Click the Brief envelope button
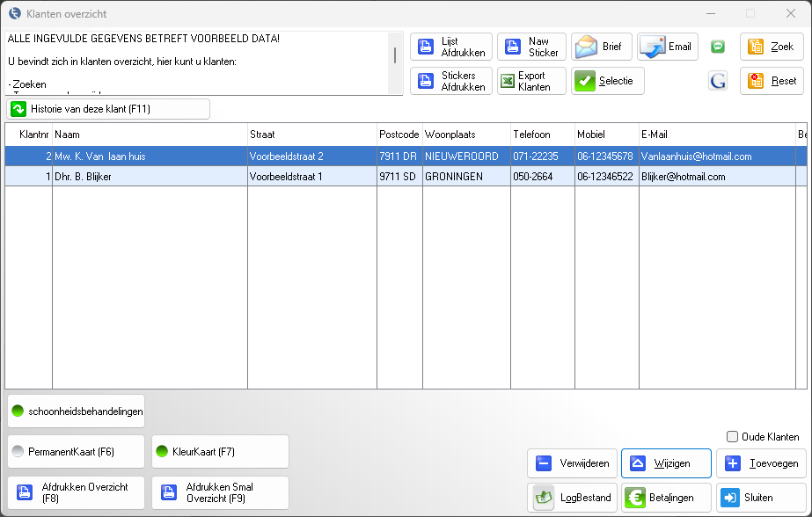Viewport: 812px width, 517px height. (602, 47)
